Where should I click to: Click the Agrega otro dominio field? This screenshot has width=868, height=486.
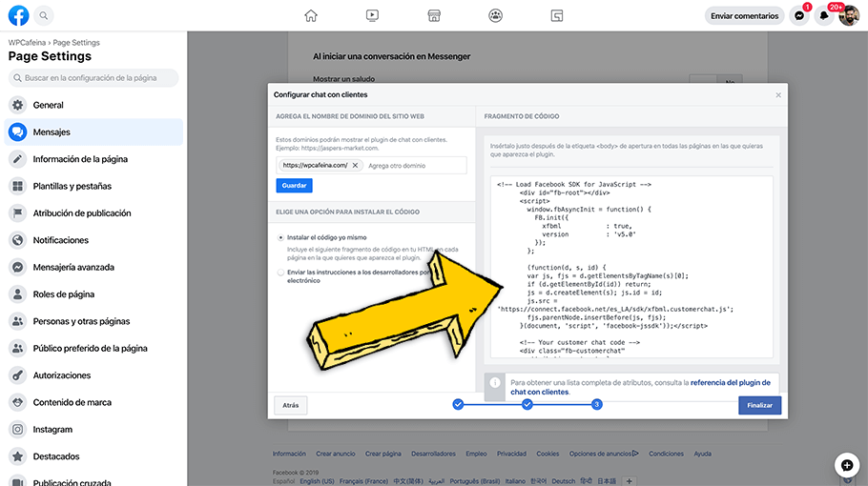pos(415,165)
